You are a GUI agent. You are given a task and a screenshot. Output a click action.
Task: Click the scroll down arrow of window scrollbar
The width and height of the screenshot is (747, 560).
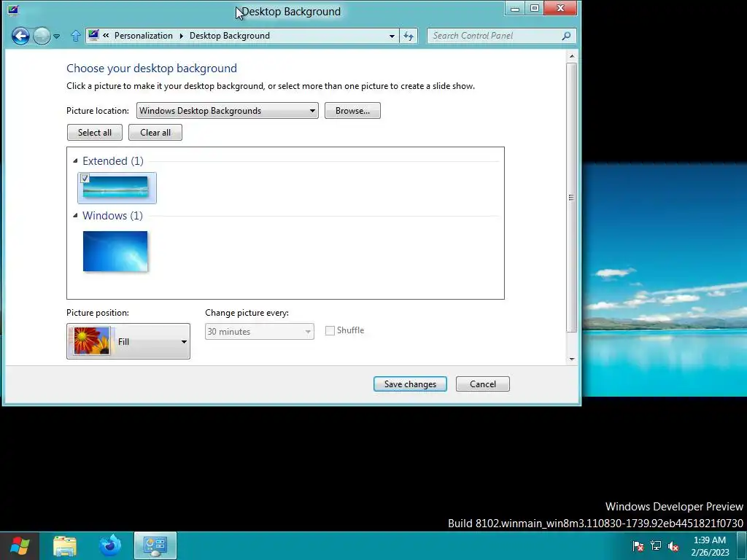[x=572, y=359]
